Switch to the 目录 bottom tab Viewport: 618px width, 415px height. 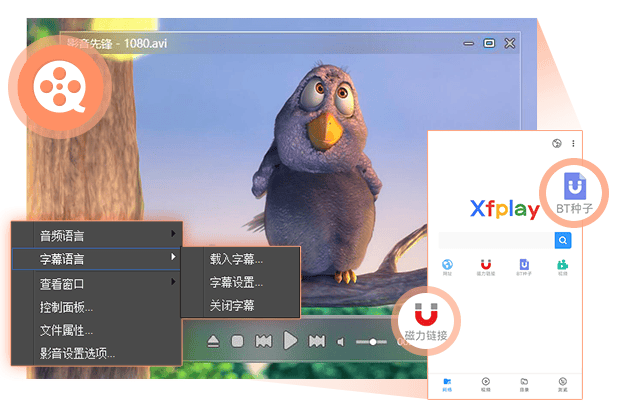[524, 385]
